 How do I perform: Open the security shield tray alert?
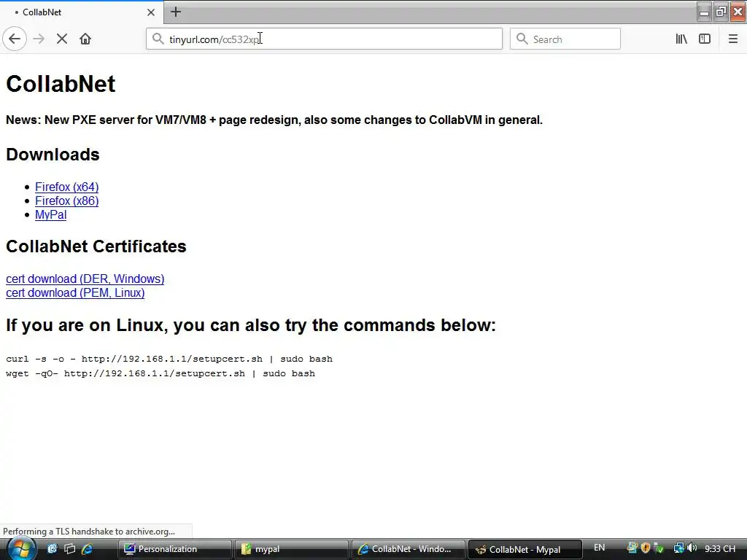coord(646,548)
